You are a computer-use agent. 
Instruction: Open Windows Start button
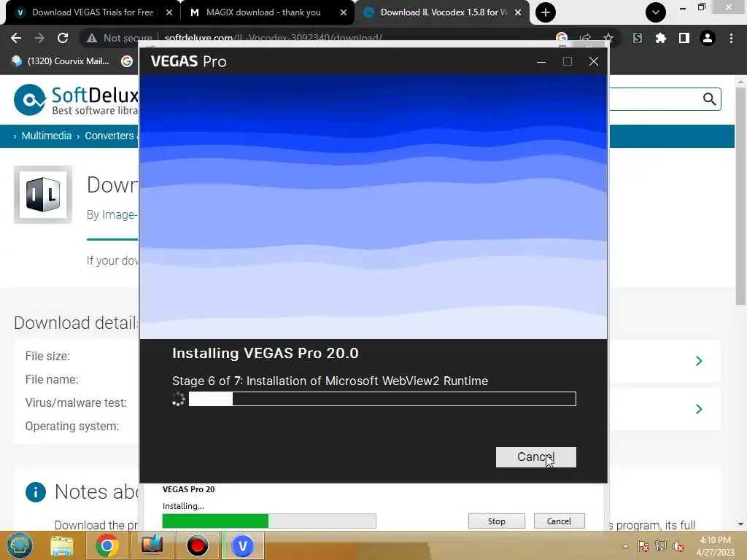click(19, 545)
